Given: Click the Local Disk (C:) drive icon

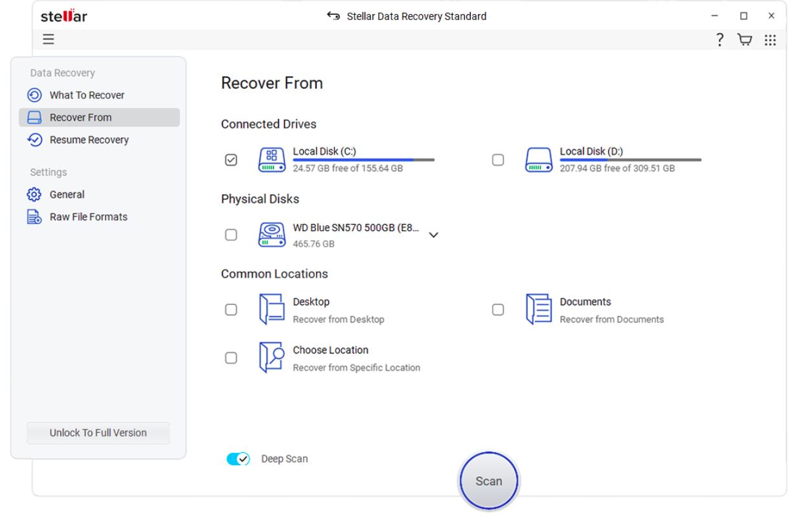Looking at the screenshot, I should (273, 159).
